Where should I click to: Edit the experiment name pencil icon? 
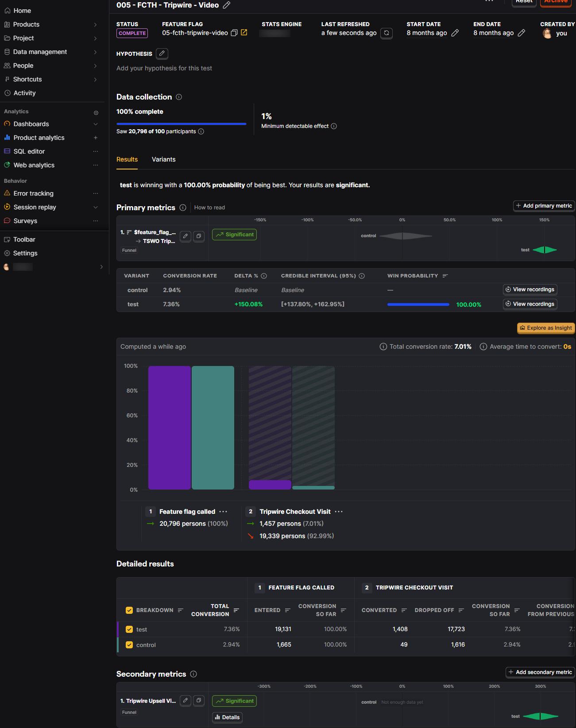click(x=226, y=5)
